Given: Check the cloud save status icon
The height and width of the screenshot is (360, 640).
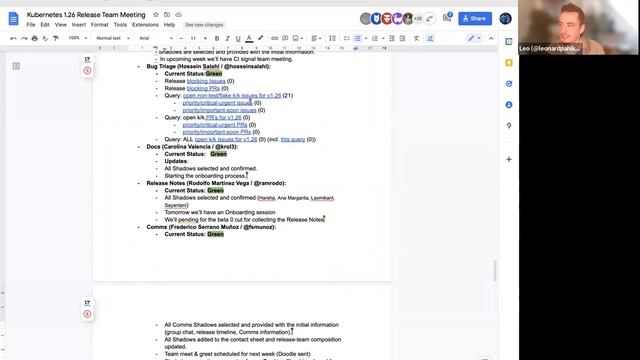Looking at the screenshot, I should point(178,15).
